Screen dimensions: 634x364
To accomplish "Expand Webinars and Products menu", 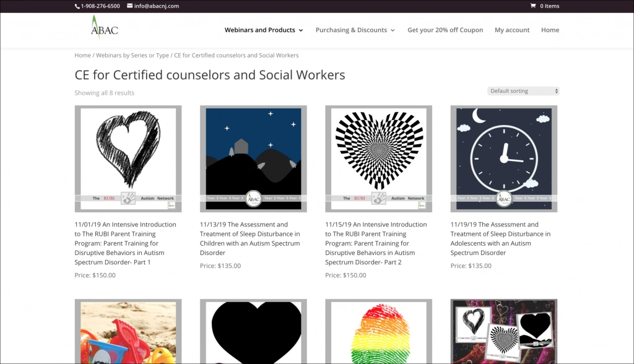I will (x=264, y=30).
